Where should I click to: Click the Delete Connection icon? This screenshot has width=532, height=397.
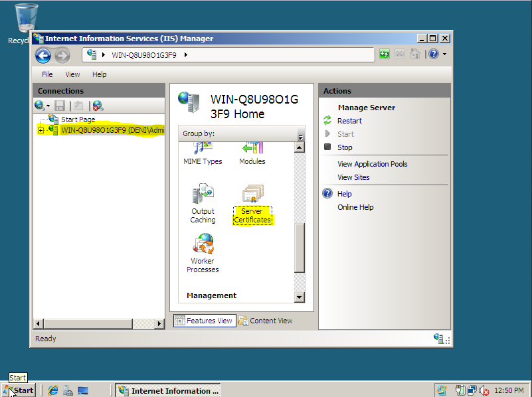[98, 106]
